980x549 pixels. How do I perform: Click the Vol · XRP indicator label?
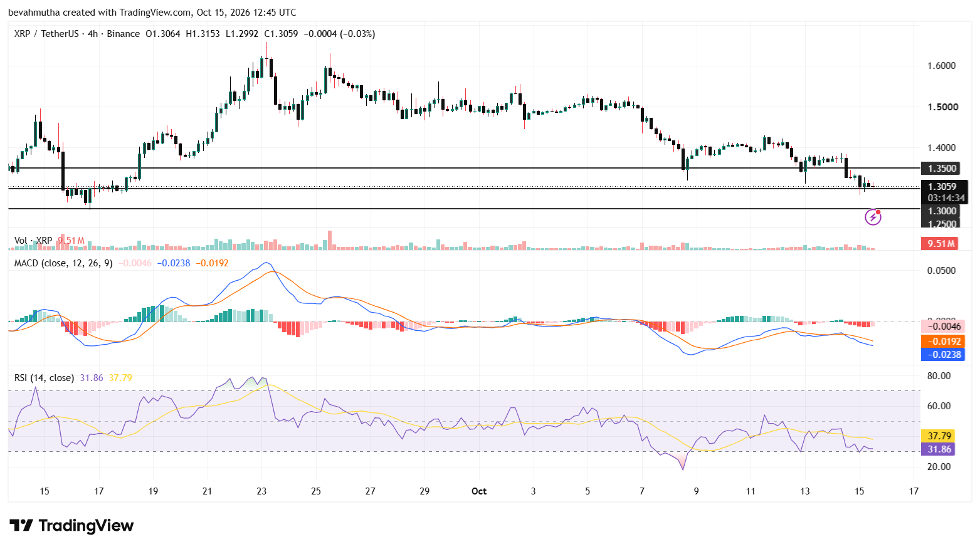(33, 241)
